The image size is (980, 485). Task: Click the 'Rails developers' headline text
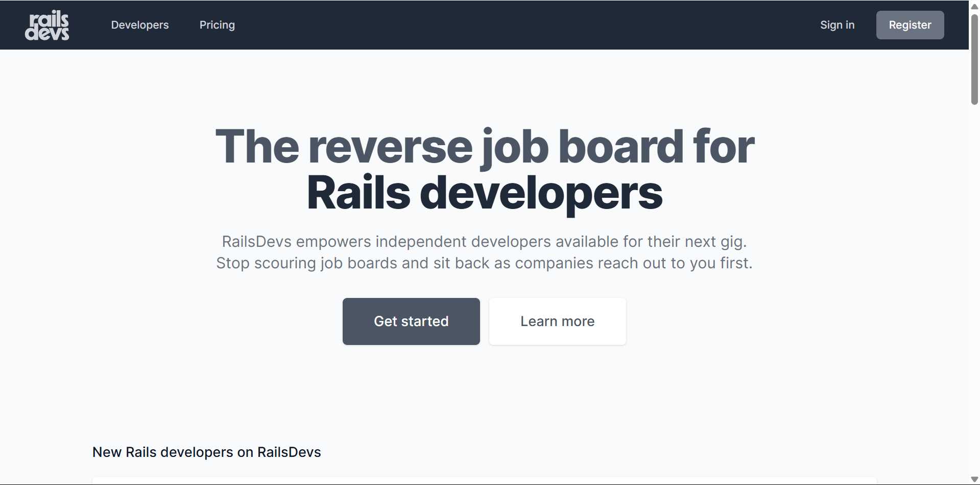click(x=485, y=193)
